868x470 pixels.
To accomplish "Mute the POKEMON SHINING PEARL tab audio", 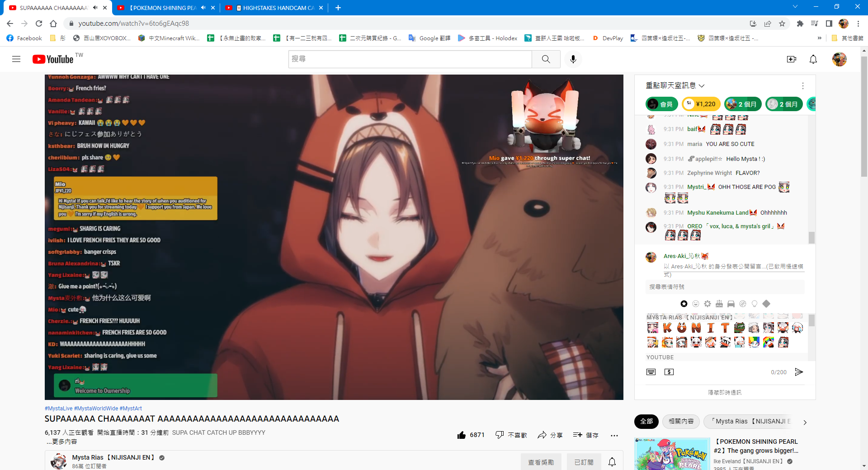I will [x=203, y=8].
